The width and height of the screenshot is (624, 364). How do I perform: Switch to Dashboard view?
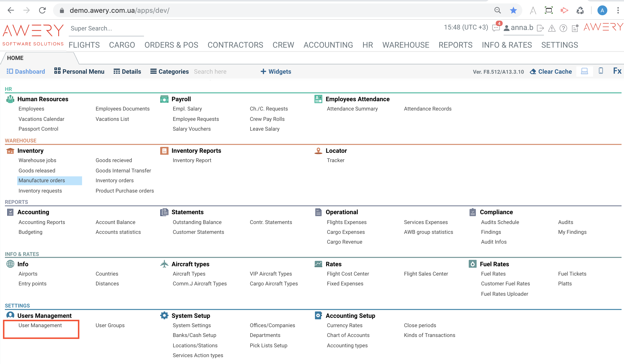[x=26, y=71]
